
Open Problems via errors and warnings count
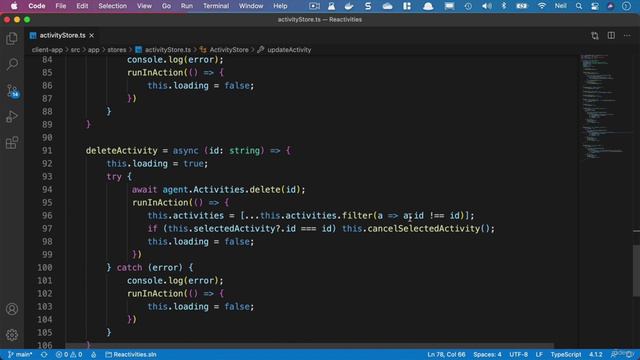tap(69, 354)
